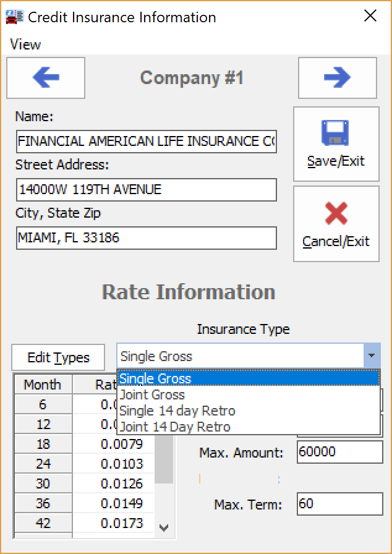392x554 pixels.
Task: Click rate table scrollbar thumb
Action: [x=164, y=459]
